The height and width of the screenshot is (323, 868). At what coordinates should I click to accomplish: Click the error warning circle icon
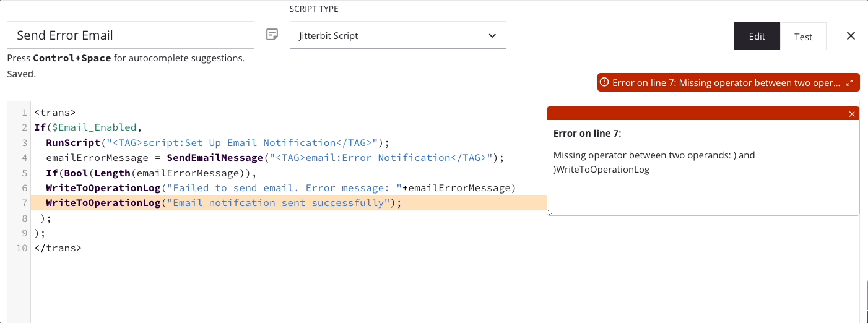click(605, 82)
